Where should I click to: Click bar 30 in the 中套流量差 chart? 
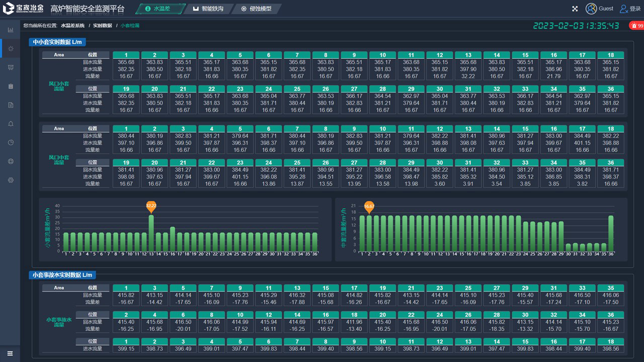[x=568, y=247]
